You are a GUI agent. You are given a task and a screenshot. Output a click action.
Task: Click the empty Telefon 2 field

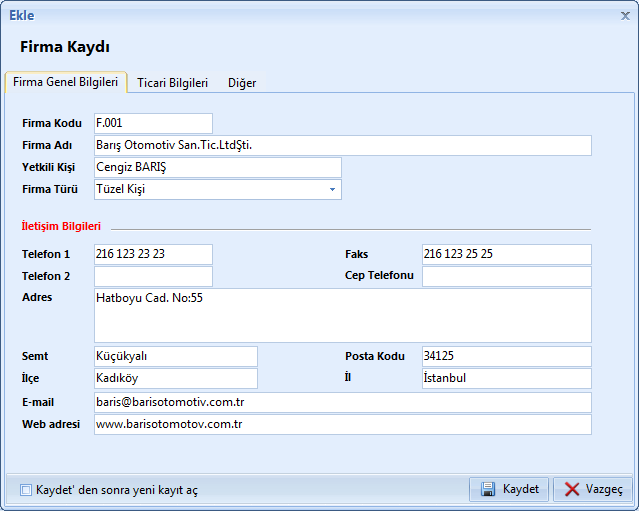tap(153, 276)
